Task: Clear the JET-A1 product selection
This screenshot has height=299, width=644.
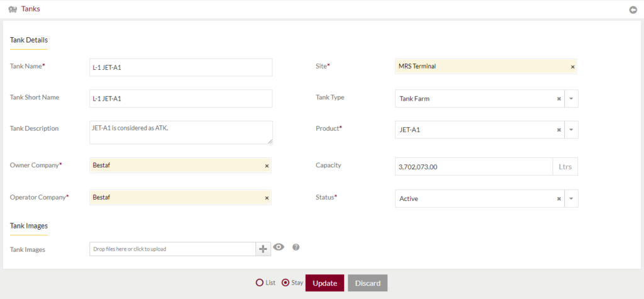Action: coord(558,130)
